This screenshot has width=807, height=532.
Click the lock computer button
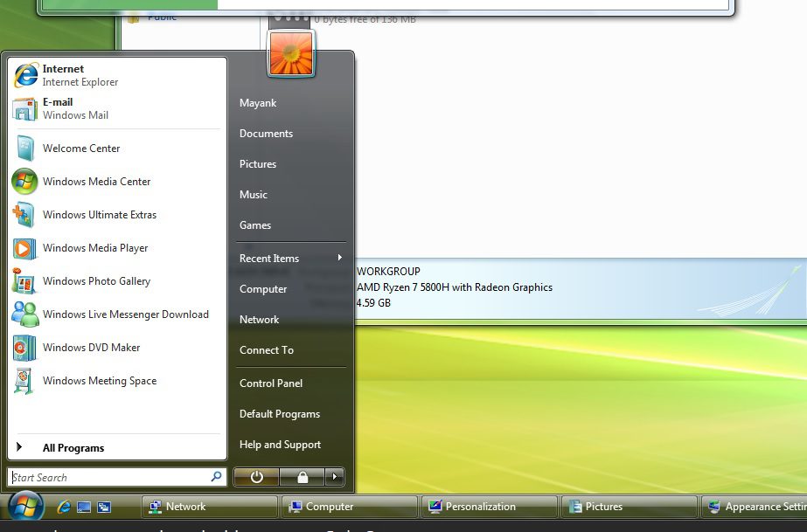tap(303, 476)
